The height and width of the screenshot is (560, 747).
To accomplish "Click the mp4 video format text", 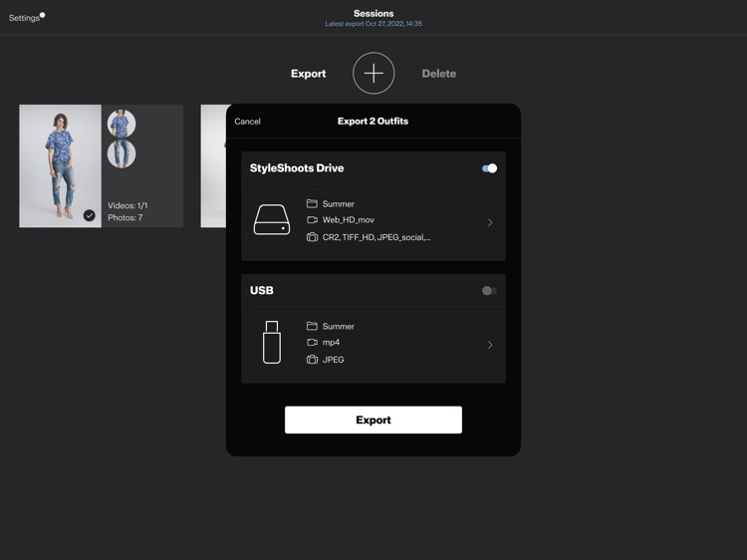I will click(x=331, y=342).
